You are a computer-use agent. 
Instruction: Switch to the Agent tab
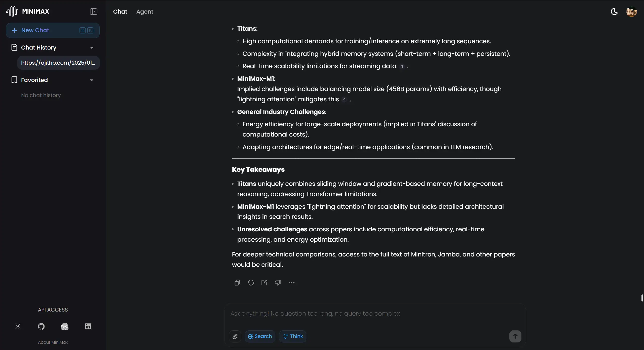click(x=145, y=12)
